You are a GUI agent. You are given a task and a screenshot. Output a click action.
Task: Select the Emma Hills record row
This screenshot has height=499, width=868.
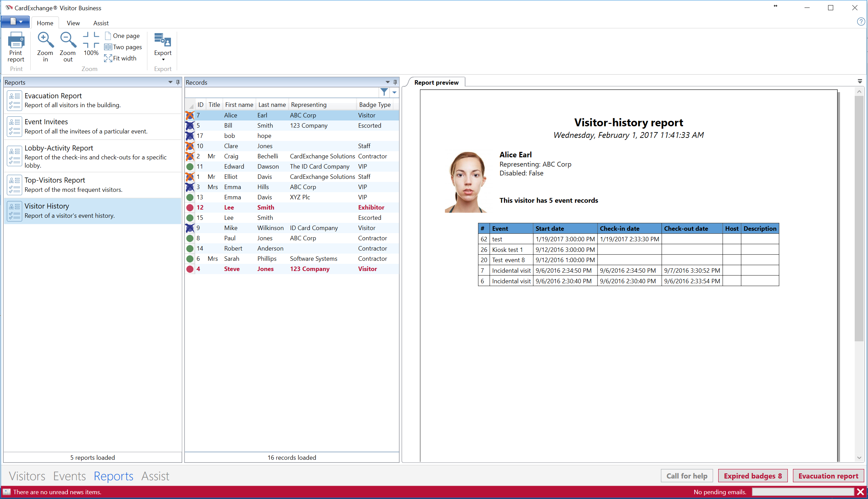292,187
